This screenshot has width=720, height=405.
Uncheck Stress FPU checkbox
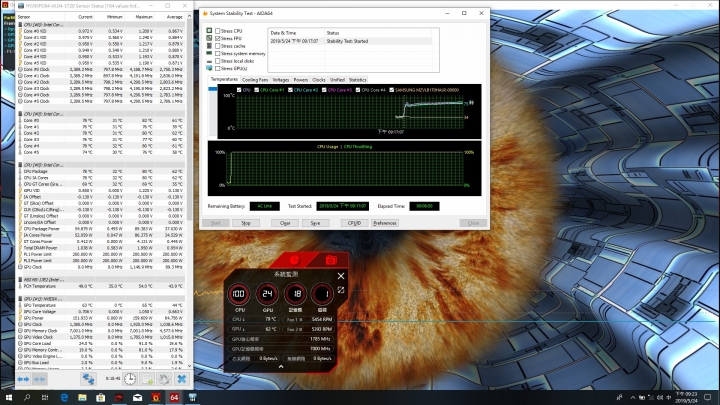pos(218,39)
